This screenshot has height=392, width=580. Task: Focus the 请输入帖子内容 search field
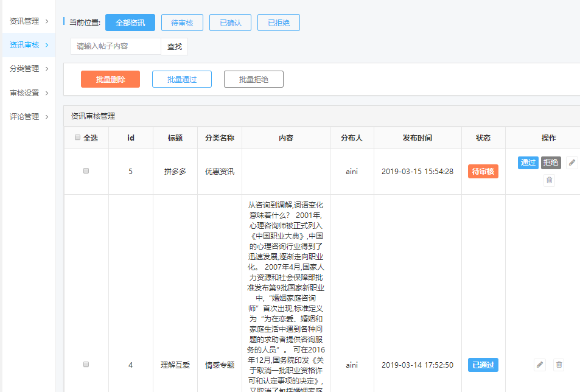[116, 46]
